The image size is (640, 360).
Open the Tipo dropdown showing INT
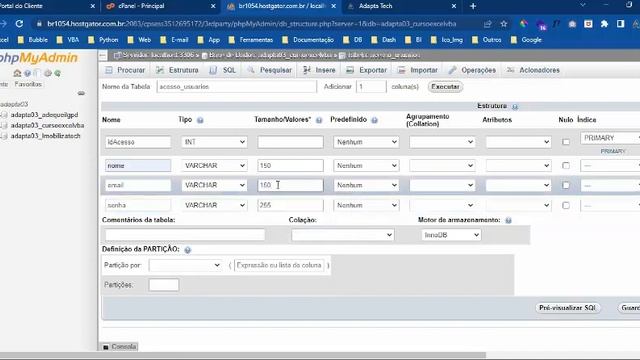[214, 142]
